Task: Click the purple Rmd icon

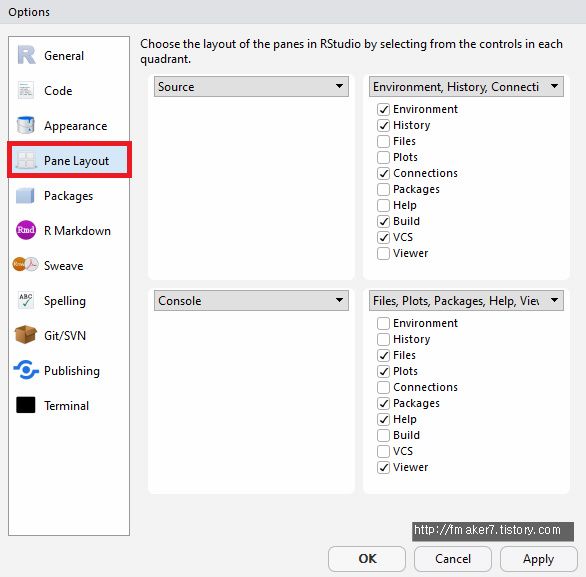Action: (x=26, y=230)
